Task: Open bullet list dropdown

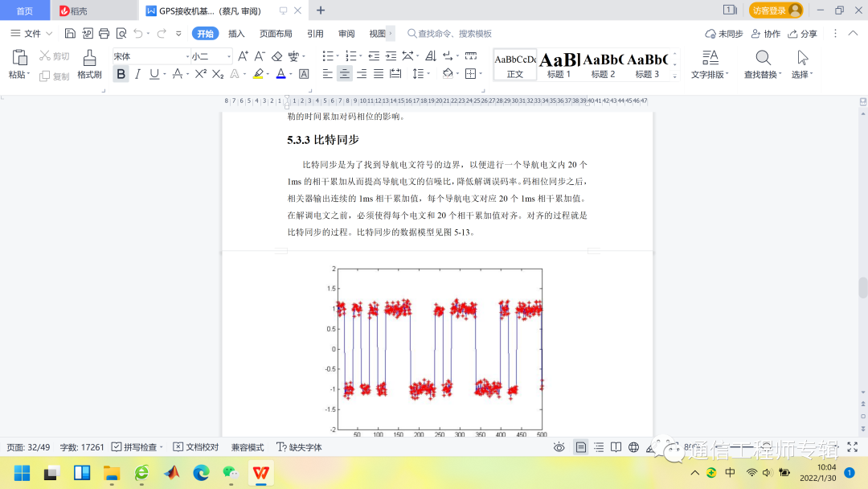Action: (x=338, y=56)
